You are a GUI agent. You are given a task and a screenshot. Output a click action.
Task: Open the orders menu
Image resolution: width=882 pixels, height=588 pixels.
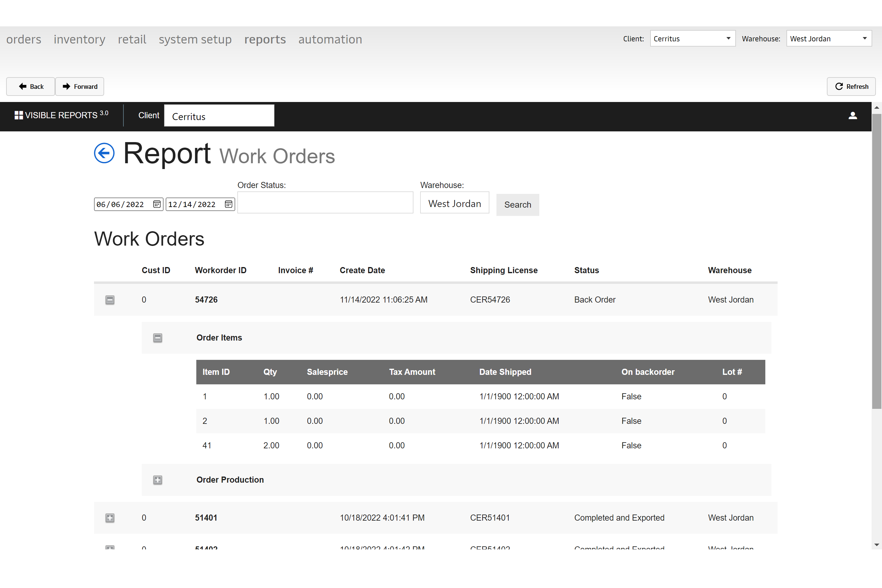pos(24,40)
